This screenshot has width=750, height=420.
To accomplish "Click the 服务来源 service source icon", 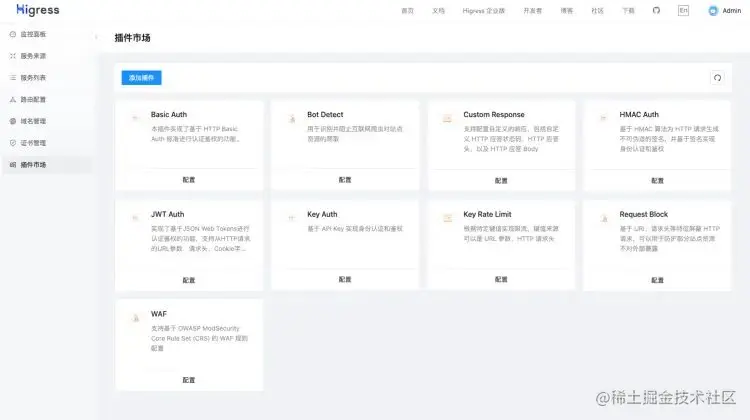I will [13, 56].
